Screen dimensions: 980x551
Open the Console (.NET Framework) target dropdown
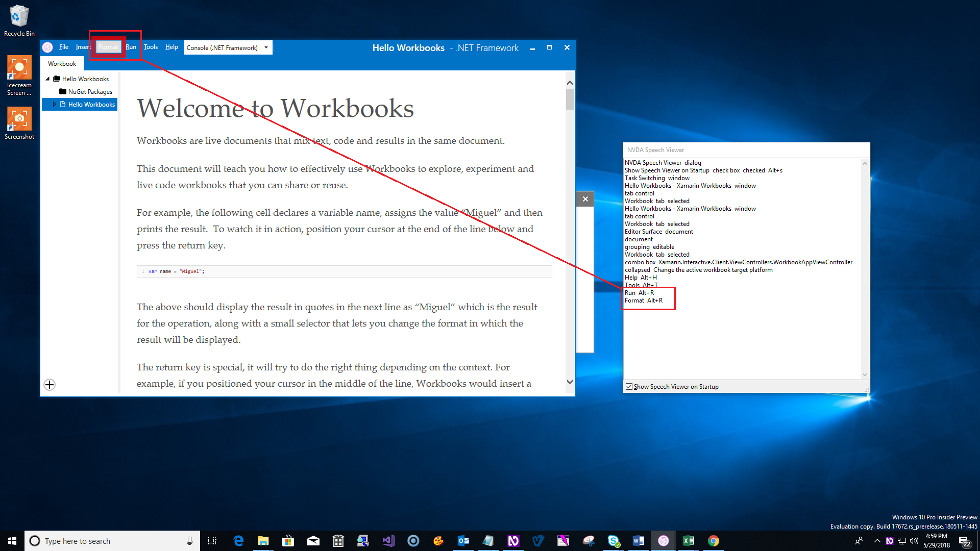coord(266,47)
